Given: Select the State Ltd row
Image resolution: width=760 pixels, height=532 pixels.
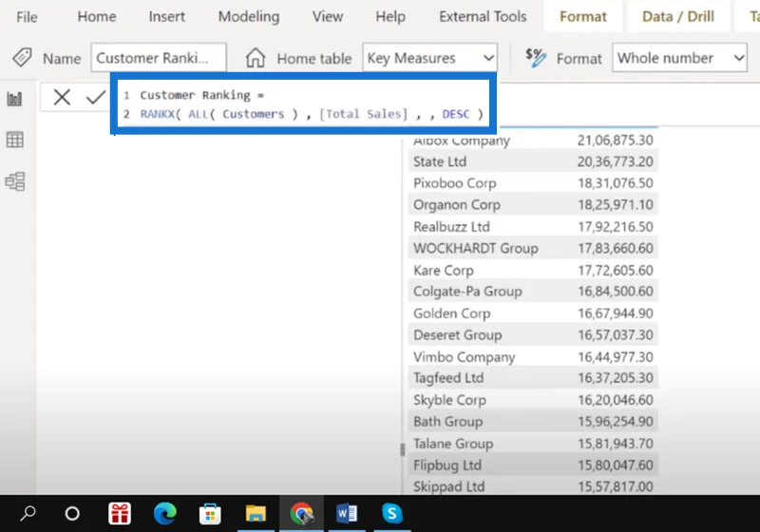Looking at the screenshot, I should 533,161.
